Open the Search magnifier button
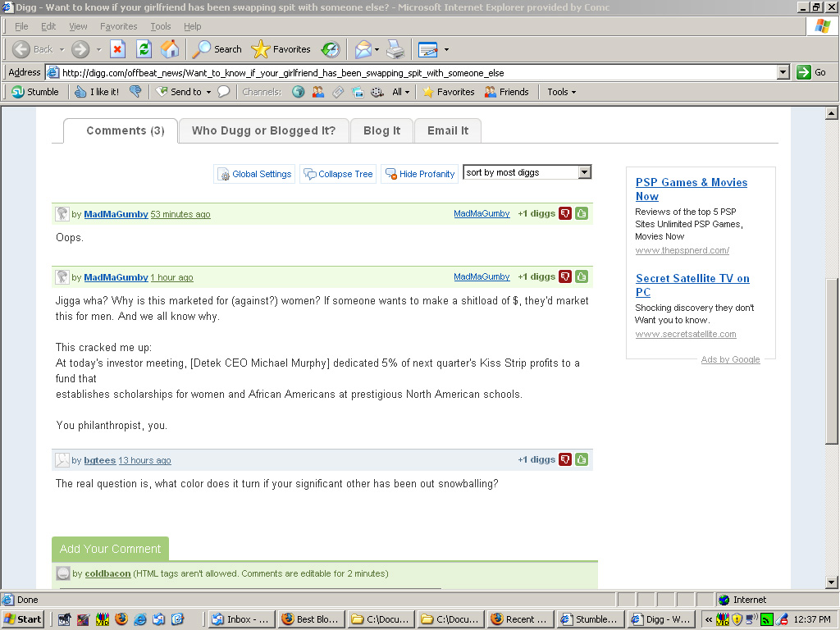Viewport: 840px width, 630px height. (217, 49)
